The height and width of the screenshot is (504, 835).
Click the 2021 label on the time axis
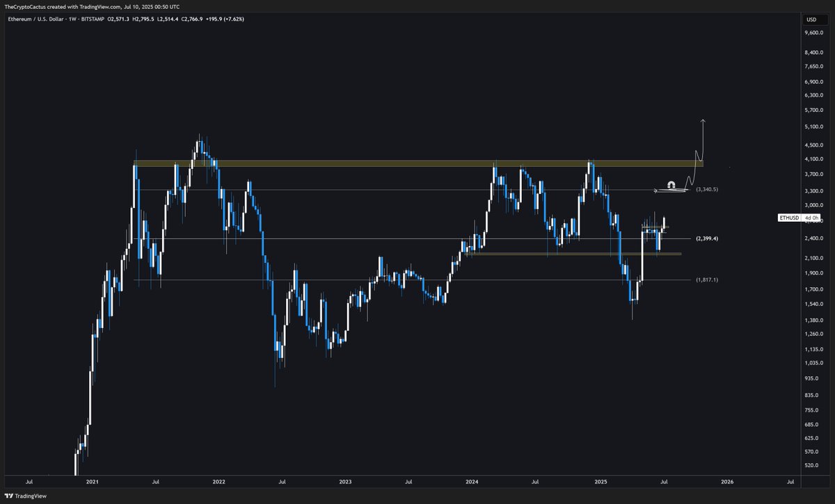tap(91, 481)
